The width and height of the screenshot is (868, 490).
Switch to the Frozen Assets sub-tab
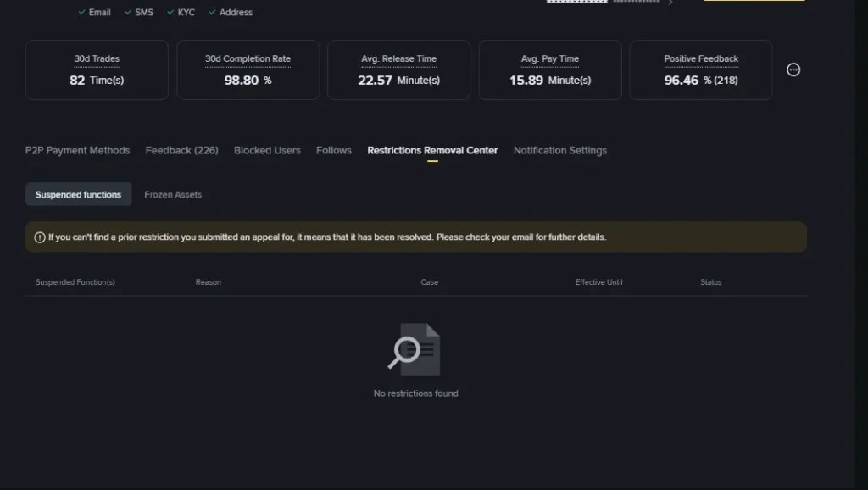click(173, 194)
